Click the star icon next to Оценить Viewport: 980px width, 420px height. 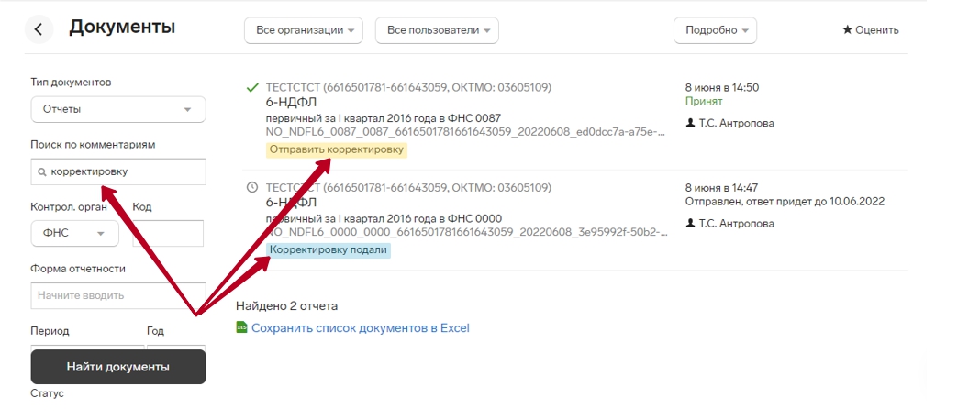click(847, 30)
